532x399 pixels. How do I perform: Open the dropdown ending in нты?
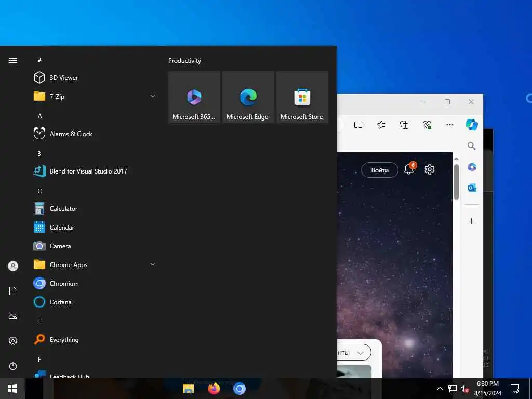(x=353, y=353)
